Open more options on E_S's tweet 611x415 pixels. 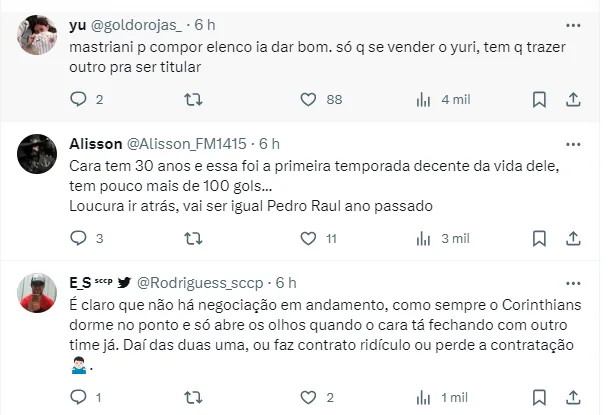click(573, 282)
